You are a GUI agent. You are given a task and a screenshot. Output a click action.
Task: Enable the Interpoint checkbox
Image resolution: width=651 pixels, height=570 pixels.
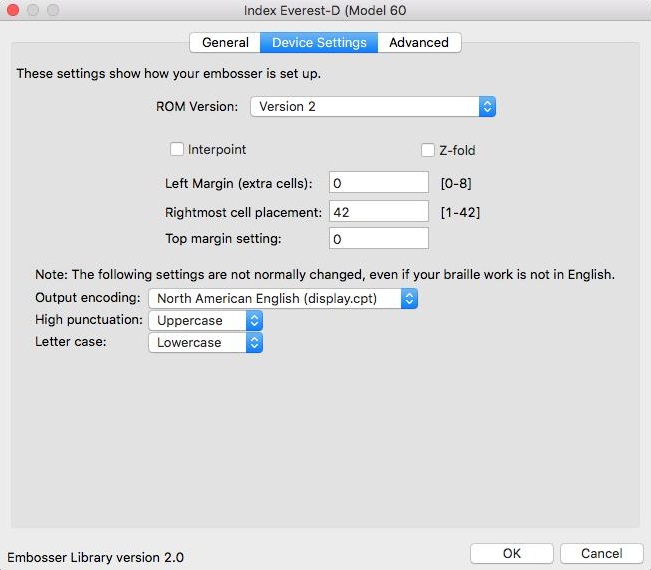(x=178, y=149)
